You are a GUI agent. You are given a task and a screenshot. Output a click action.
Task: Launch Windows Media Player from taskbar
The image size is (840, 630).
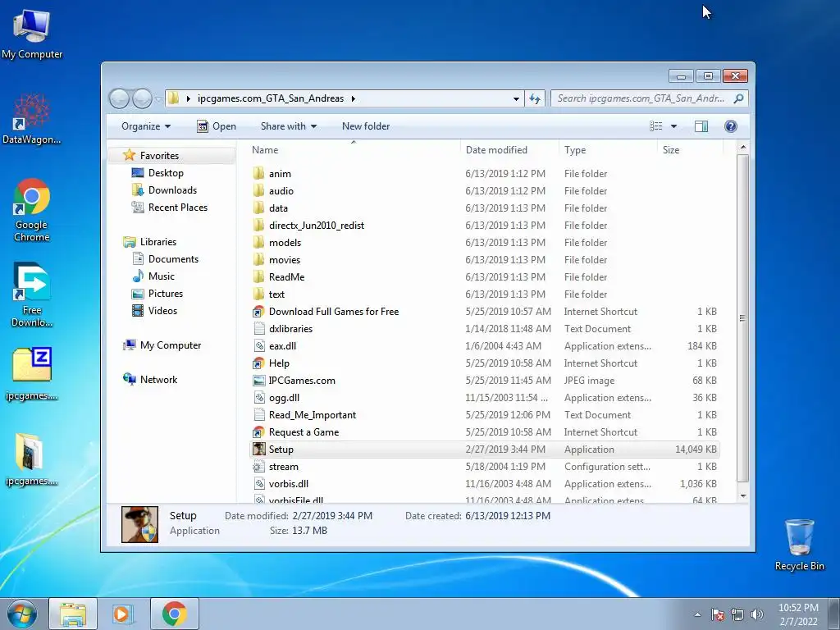[x=123, y=614]
